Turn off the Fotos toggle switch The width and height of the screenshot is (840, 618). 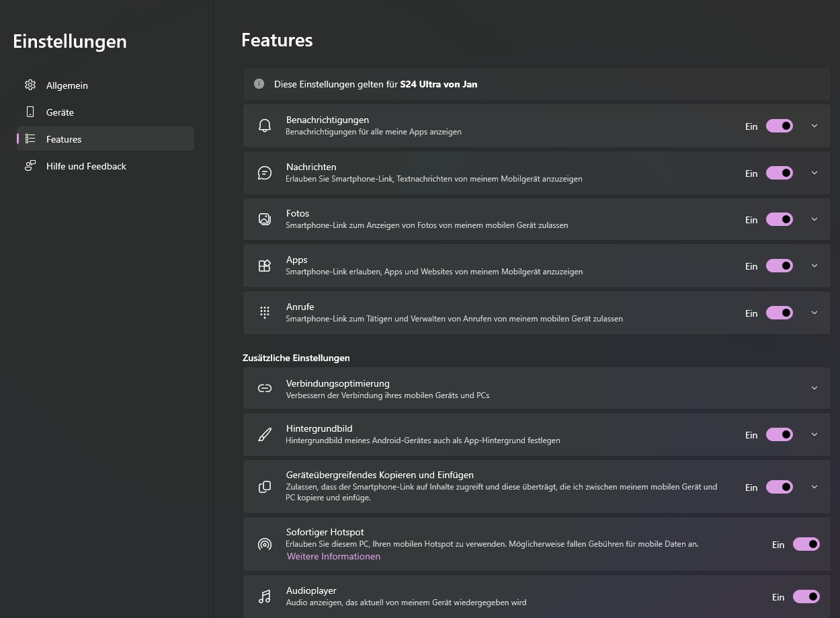(x=779, y=219)
